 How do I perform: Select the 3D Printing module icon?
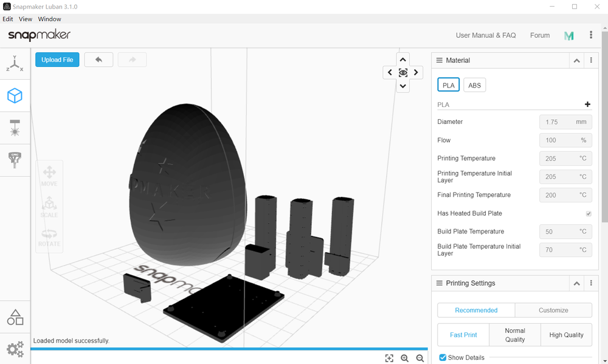pos(15,95)
